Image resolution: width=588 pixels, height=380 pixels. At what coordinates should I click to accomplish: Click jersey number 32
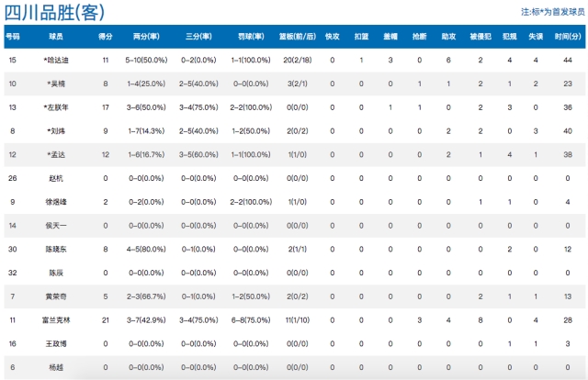pos(12,273)
